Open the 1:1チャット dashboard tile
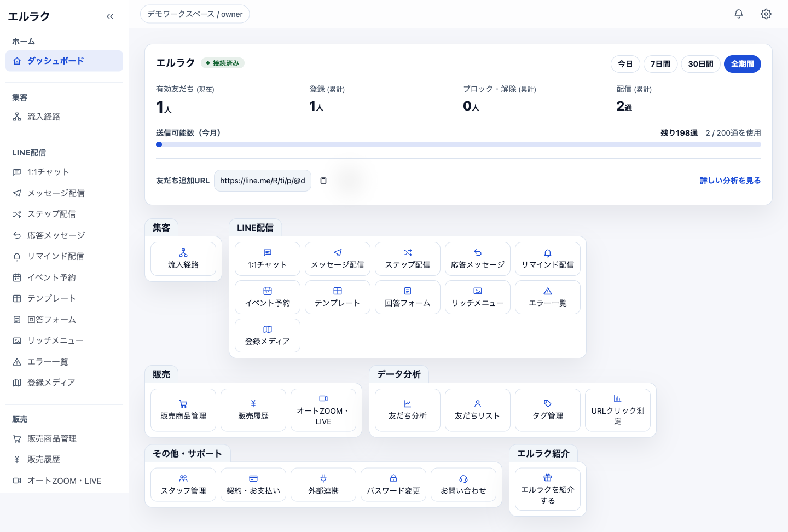The width and height of the screenshot is (788, 532). point(268,259)
